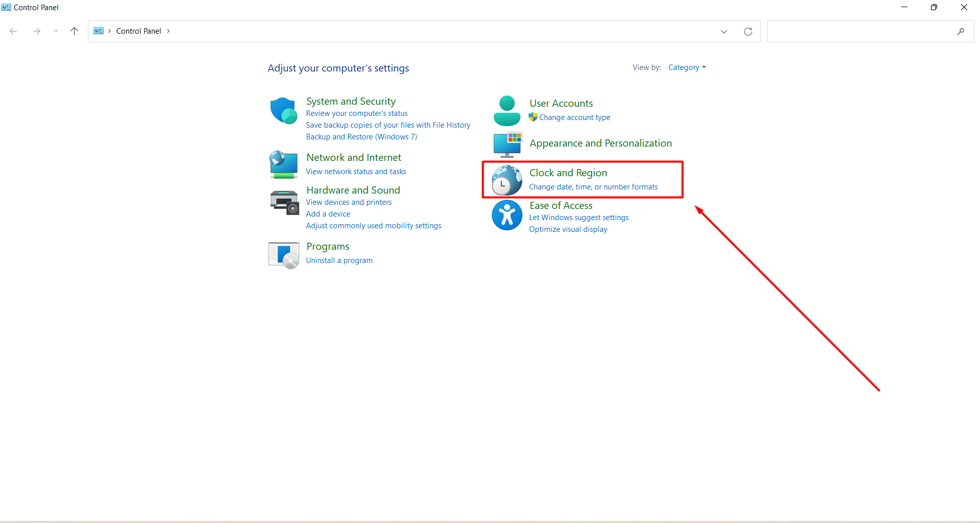980x523 pixels.
Task: Click Review your computer's status
Action: pos(356,113)
